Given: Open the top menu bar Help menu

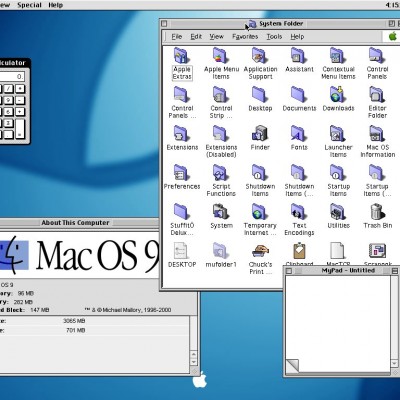Looking at the screenshot, I should click(x=55, y=5).
